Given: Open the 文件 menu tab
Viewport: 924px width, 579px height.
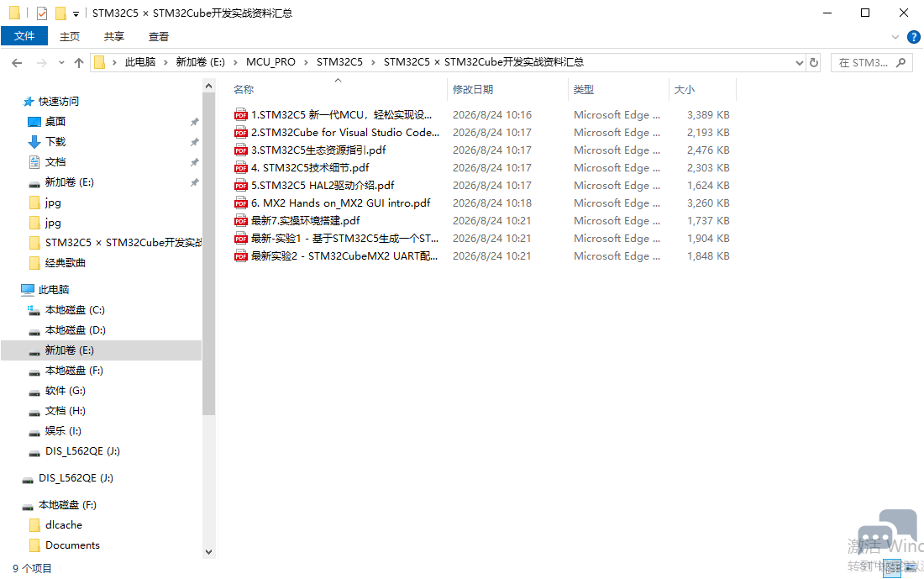Looking at the screenshot, I should [24, 36].
